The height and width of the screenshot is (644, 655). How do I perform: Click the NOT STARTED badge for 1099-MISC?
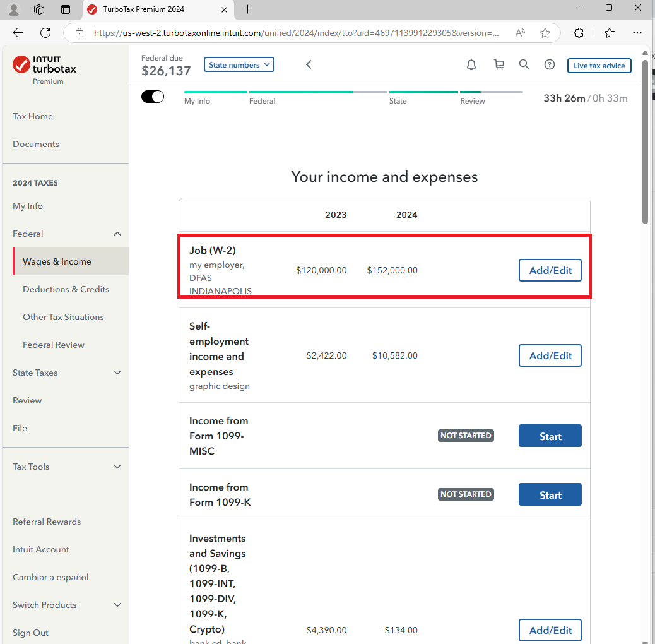(x=466, y=436)
